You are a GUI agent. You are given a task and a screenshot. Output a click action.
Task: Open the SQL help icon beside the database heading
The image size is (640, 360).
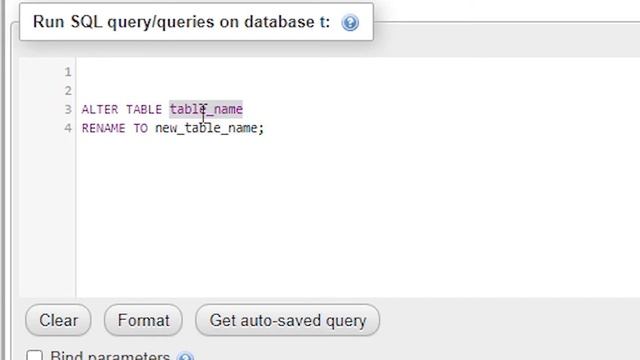pyautogui.click(x=350, y=22)
